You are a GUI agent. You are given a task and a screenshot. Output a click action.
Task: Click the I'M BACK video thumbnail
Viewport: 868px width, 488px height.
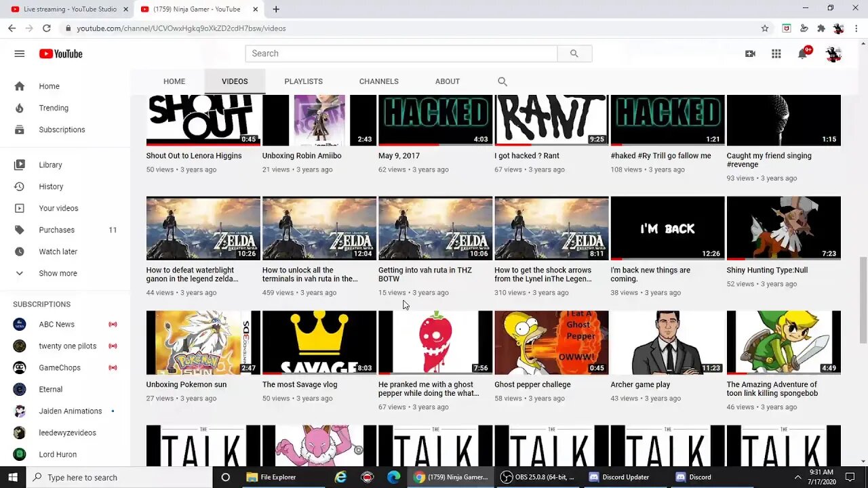[667, 228]
